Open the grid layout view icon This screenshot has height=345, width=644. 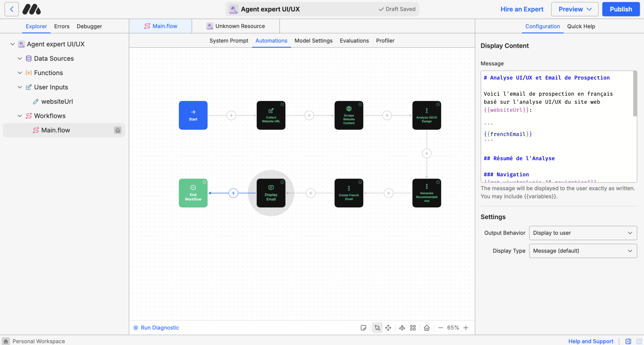[413, 328]
